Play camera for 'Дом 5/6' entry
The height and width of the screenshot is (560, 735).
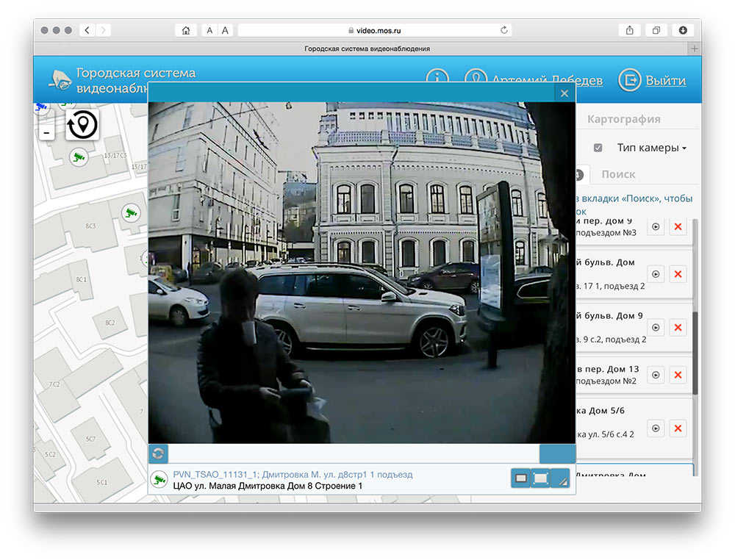pos(656,428)
